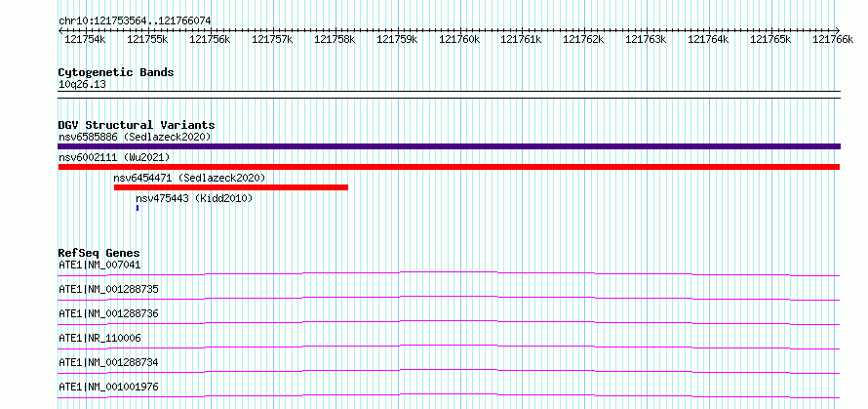Open transcript ATE1|NM_001288735 label
Screen dimensions: 868x409
coord(108,289)
